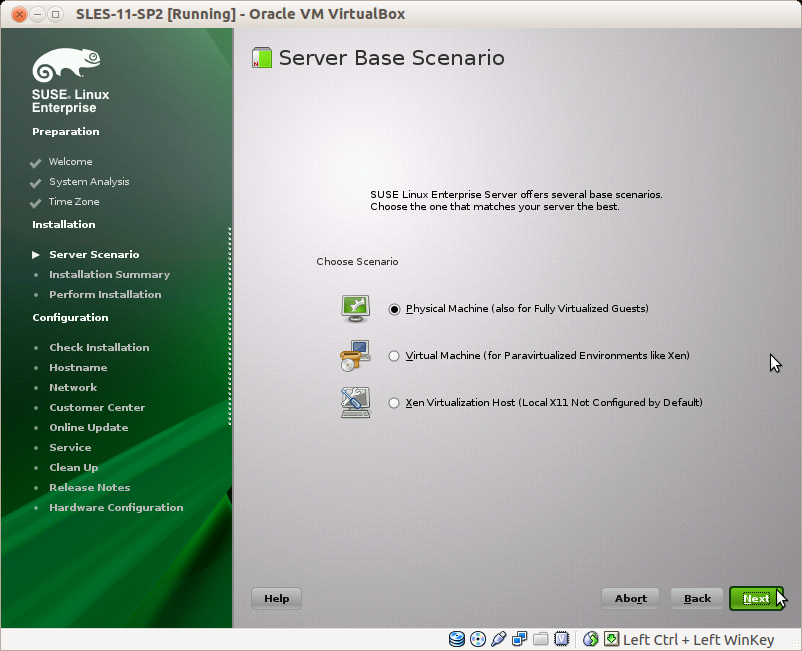Screen dimensions: 802x651
Task: Select the Physical Machine radio button
Action: click(394, 309)
